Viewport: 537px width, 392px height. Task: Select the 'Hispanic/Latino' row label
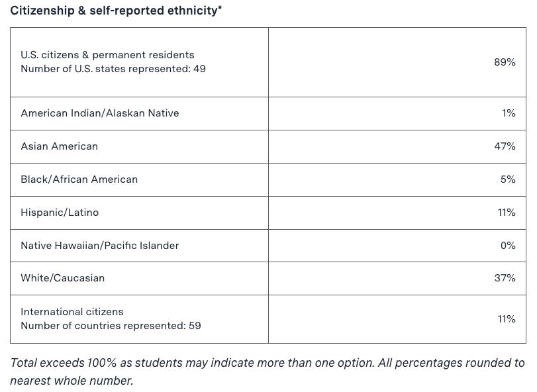coord(60,213)
